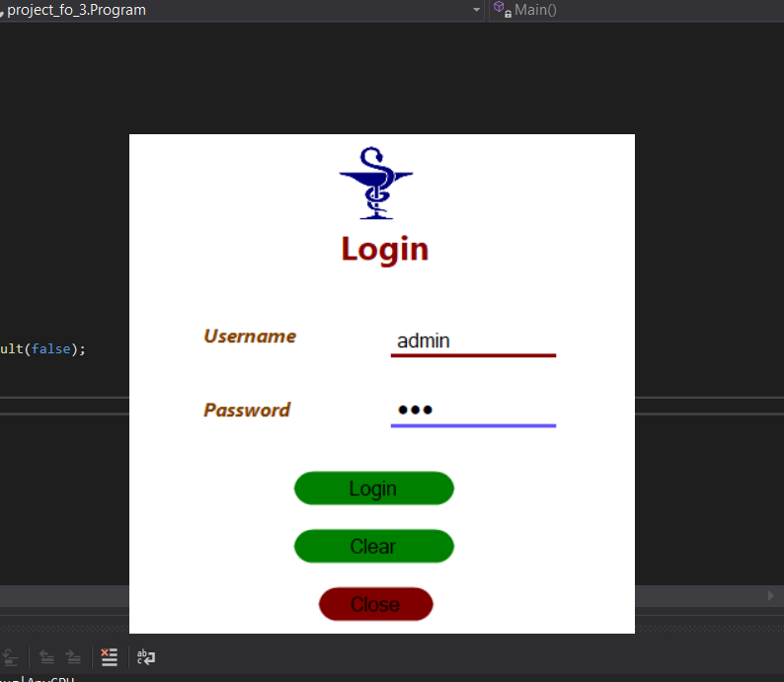Click the green Login button
784x682 pixels.
[x=373, y=489]
